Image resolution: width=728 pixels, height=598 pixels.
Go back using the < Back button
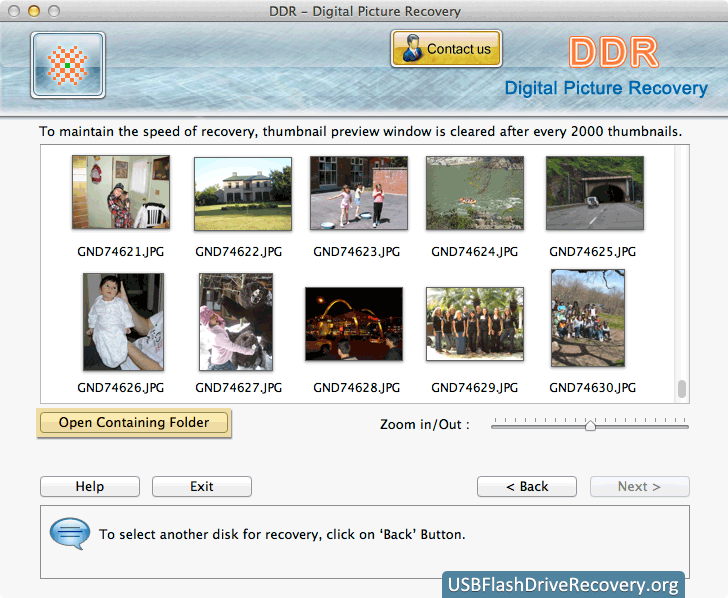(526, 487)
